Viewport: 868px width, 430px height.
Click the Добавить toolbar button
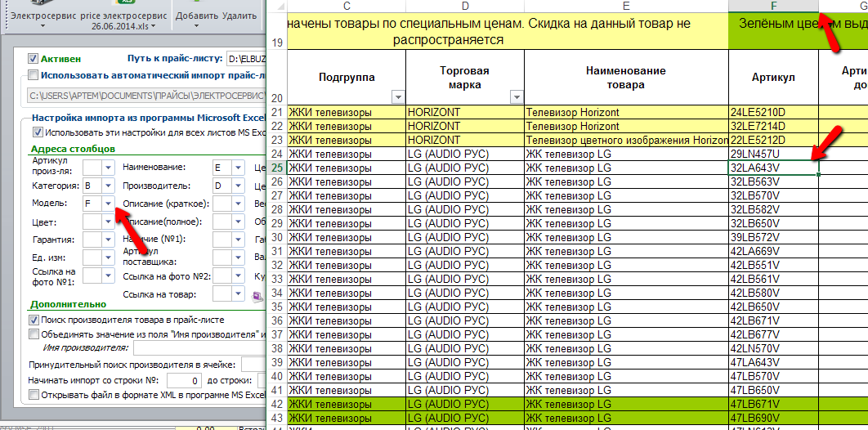[x=196, y=16]
